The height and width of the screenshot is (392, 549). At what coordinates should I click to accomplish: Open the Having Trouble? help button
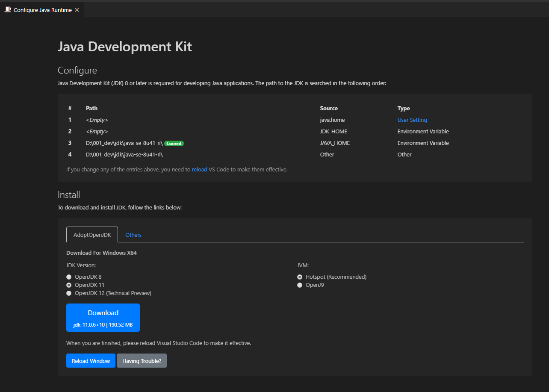142,361
